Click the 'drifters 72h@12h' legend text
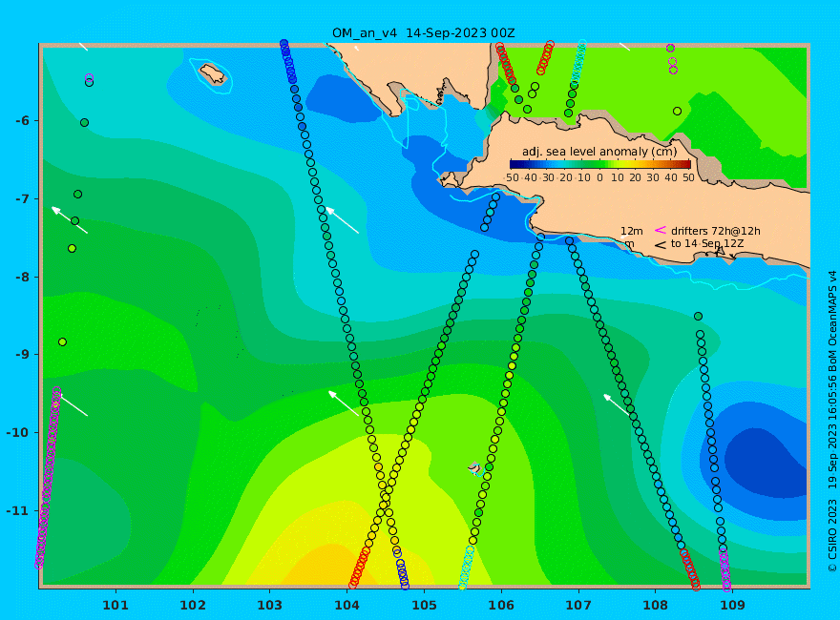This screenshot has width=840, height=620. tap(716, 231)
